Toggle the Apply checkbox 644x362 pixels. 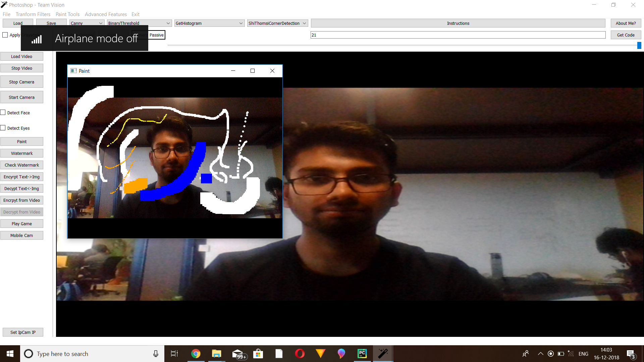(5, 35)
